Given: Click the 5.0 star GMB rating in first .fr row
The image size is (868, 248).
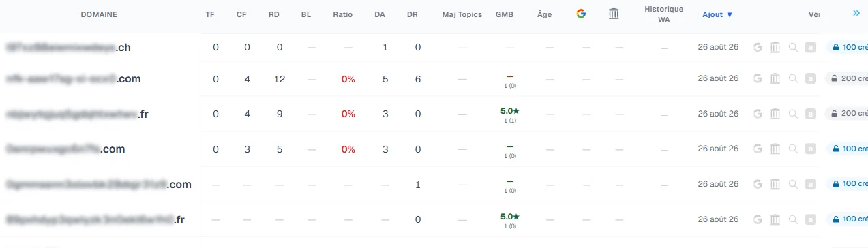Looking at the screenshot, I should pyautogui.click(x=510, y=110).
